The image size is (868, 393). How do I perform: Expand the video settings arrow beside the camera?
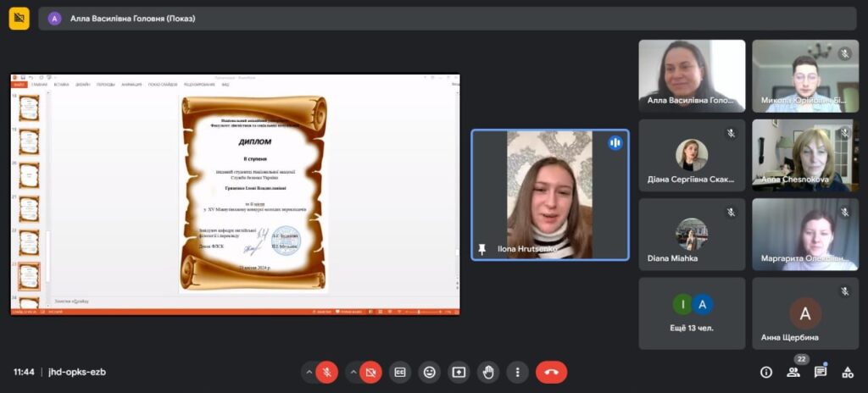pos(353,372)
